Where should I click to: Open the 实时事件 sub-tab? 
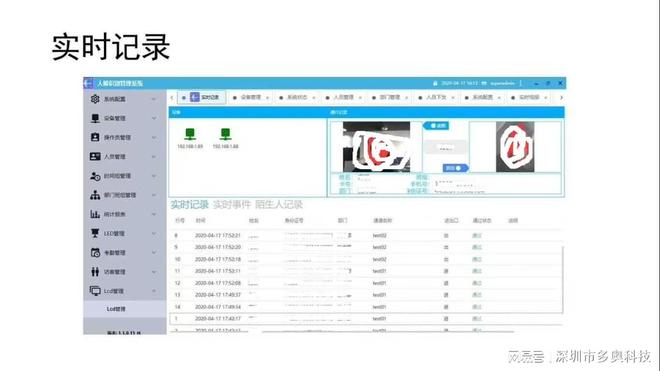tap(232, 205)
